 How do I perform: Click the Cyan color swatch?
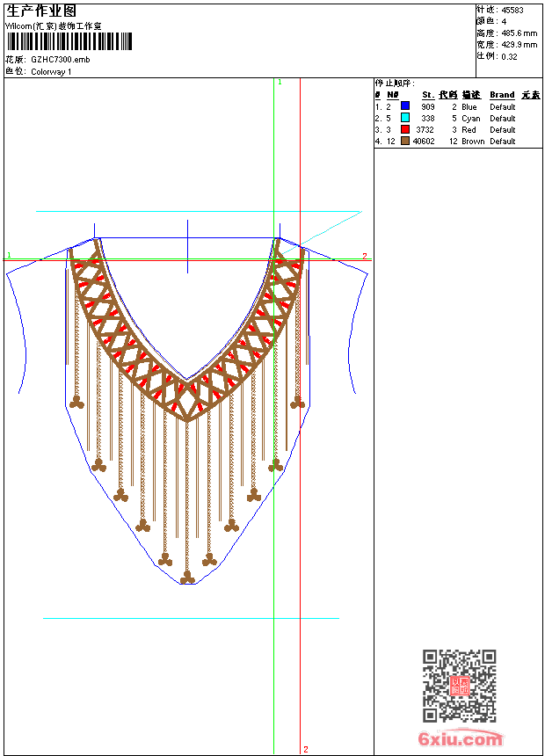(405, 118)
